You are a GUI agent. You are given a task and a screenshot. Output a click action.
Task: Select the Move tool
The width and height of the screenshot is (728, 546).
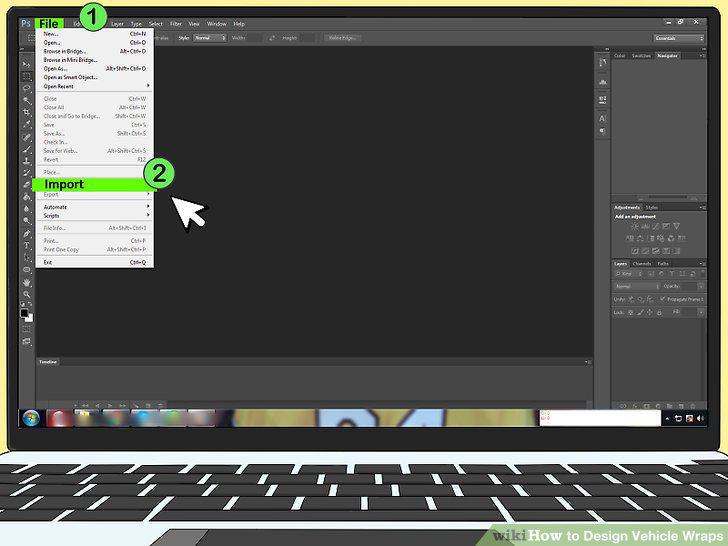(26, 64)
